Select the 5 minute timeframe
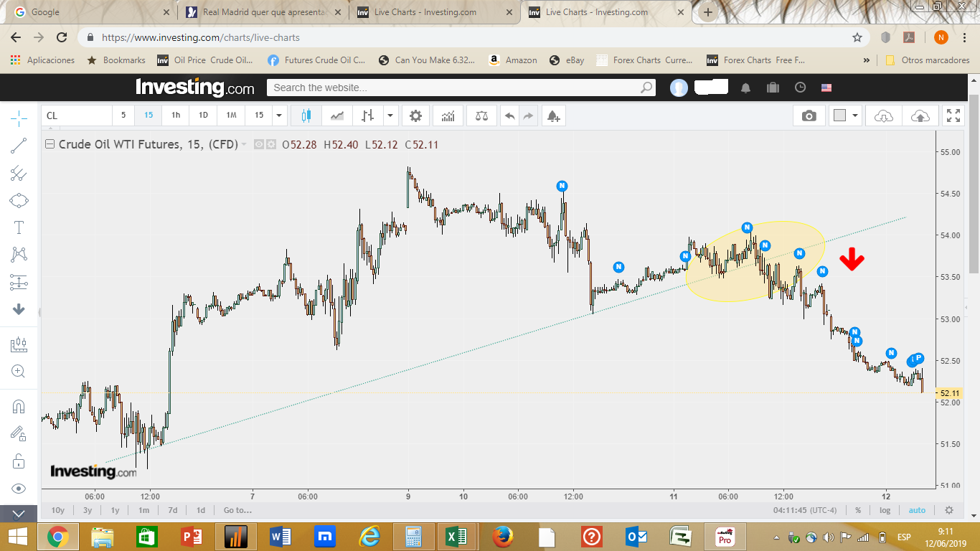980x551 pixels. point(123,116)
